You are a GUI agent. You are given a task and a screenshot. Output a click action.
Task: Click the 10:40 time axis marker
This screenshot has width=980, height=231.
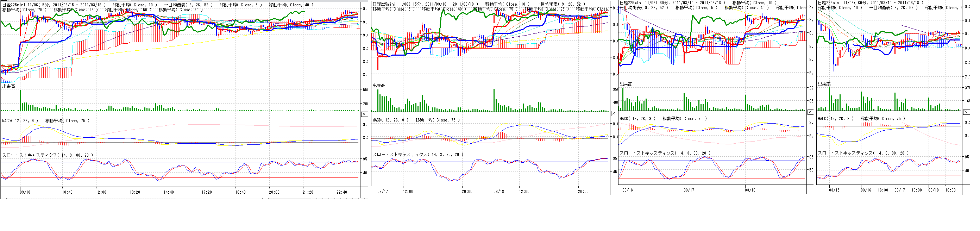coord(67,192)
